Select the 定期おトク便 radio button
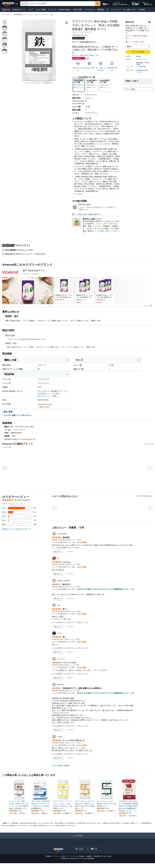The width and height of the screenshot is (155, 868). (149, 81)
